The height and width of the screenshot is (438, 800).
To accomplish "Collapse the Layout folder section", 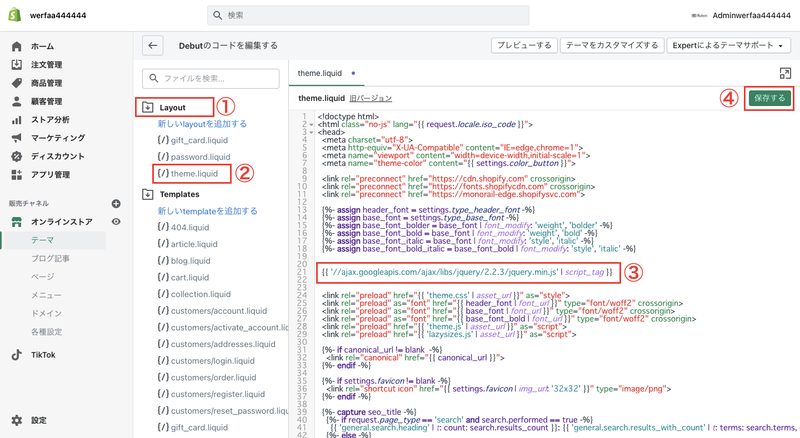I will (x=174, y=107).
